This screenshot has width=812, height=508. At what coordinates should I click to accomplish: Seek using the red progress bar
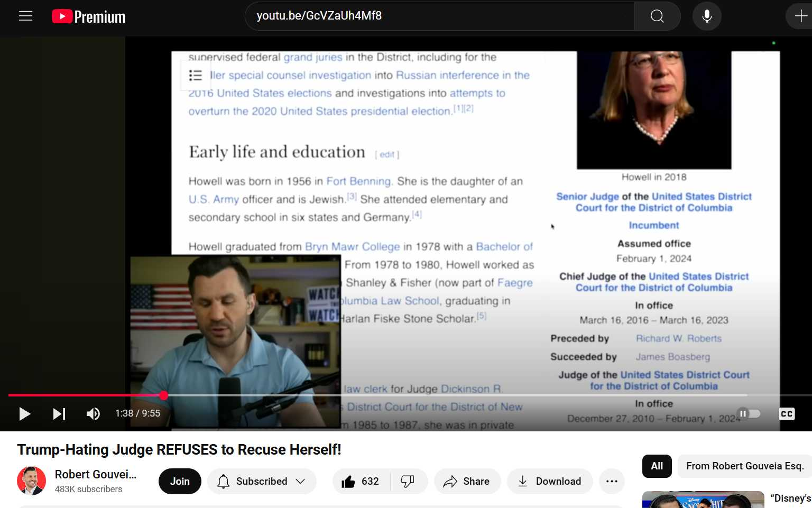(x=85, y=395)
